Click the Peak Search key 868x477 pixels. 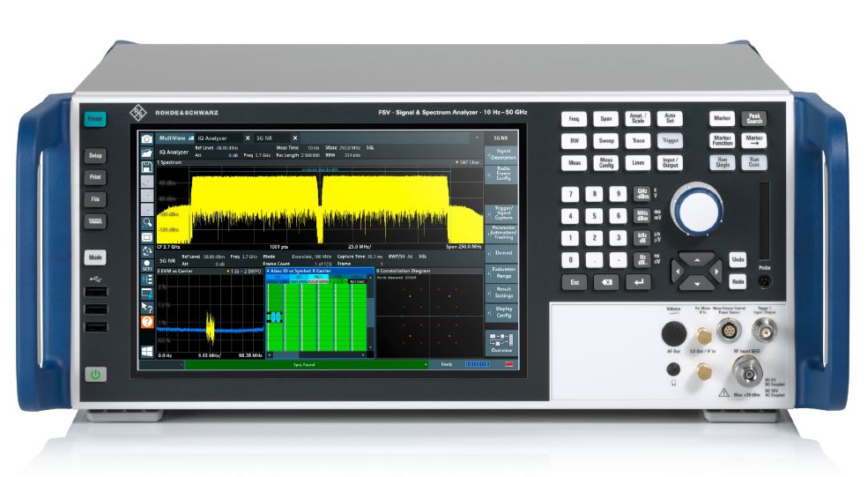[x=754, y=118]
